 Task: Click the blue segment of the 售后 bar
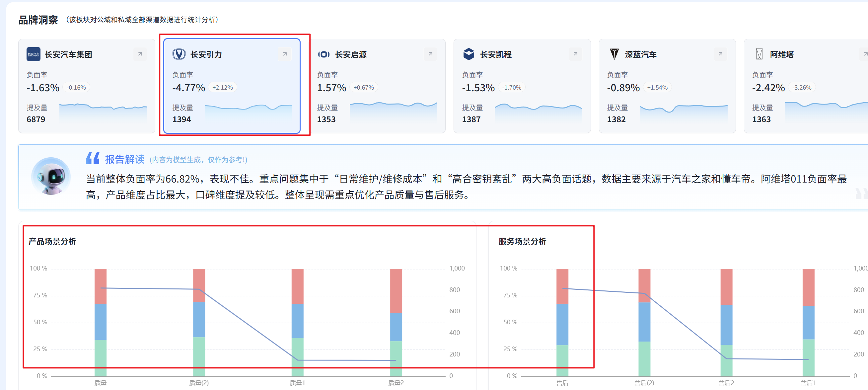[x=562, y=325]
